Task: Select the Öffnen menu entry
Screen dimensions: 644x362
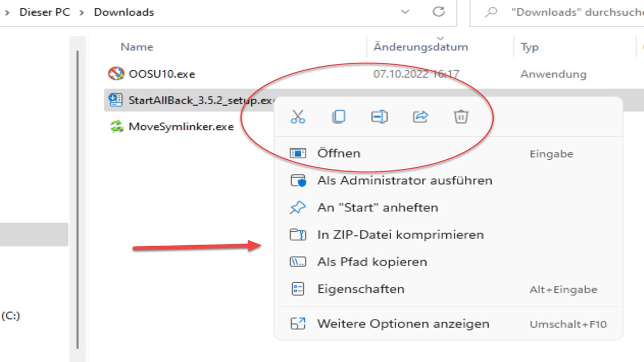Action: [x=448, y=153]
